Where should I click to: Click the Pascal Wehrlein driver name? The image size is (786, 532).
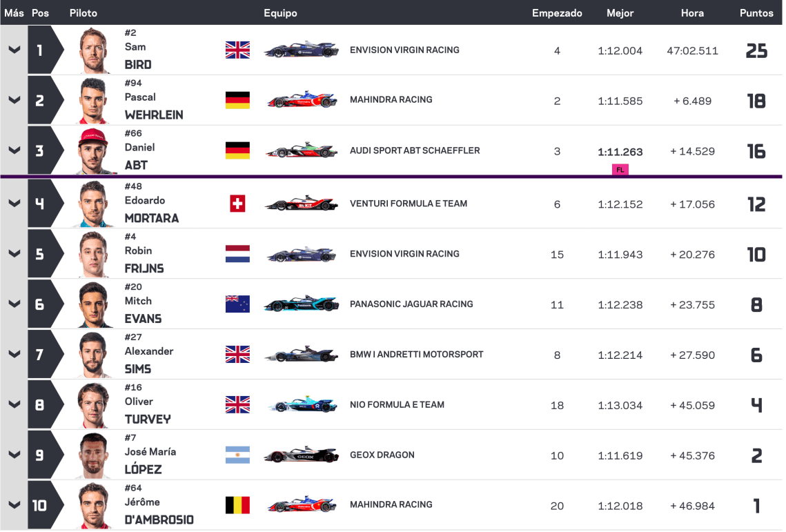153,106
